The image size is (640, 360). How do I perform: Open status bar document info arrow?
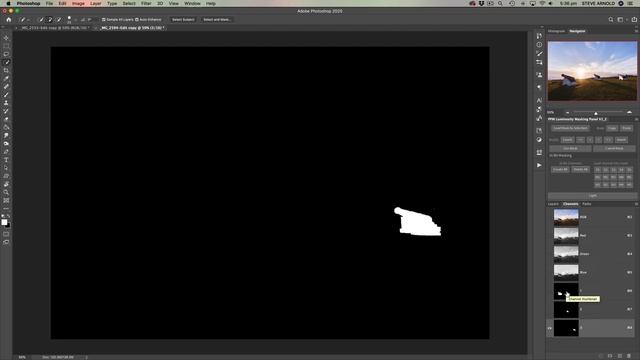pyautogui.click(x=87, y=357)
